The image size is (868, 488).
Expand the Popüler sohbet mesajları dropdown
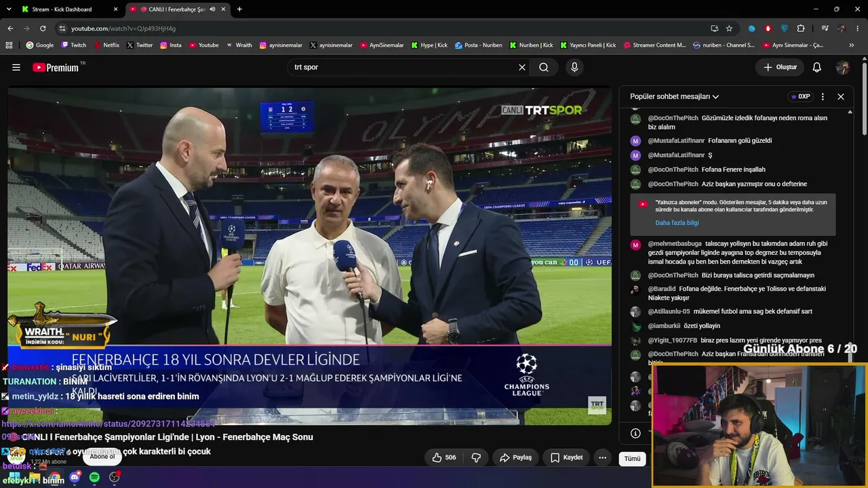pos(674,96)
